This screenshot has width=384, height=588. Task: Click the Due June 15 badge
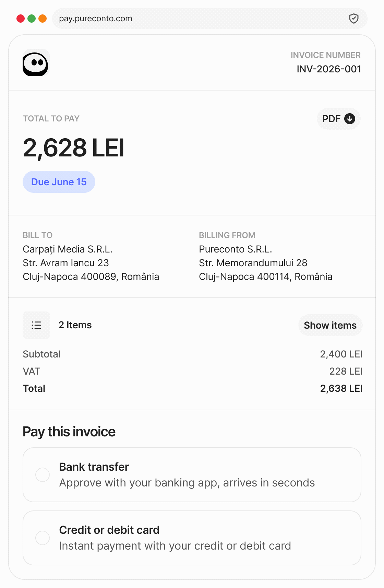[59, 182]
